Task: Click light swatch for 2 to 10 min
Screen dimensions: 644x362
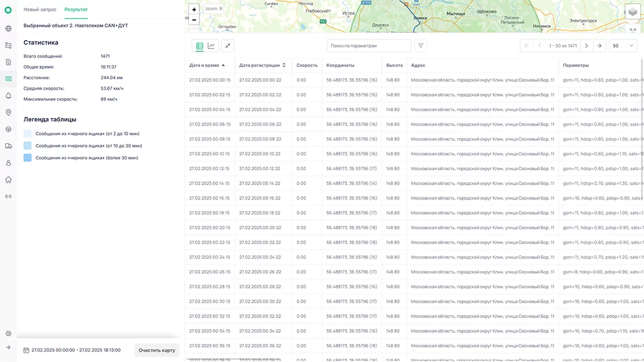Action: pos(28,134)
